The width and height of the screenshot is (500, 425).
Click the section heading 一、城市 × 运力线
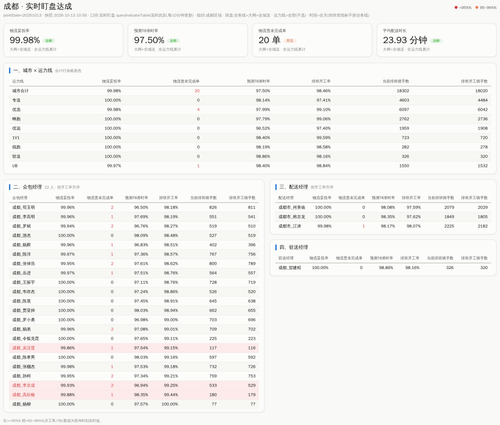coord(33,70)
